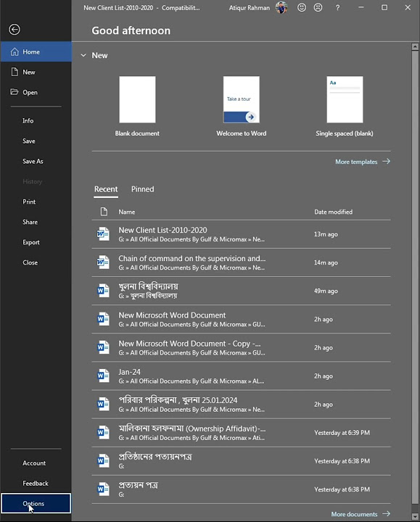
Task: Click Word icon beside Jan-24 document
Action: [103, 376]
